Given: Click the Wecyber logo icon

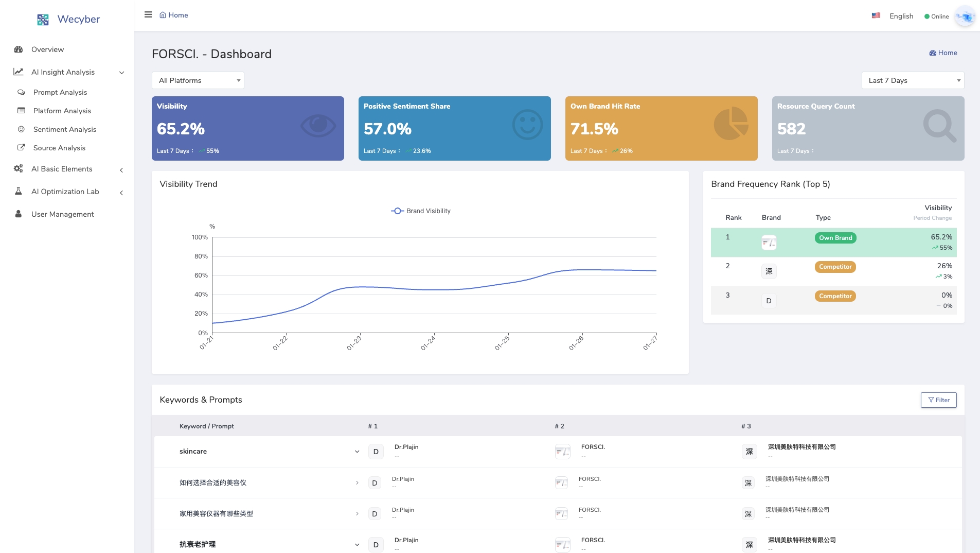Looking at the screenshot, I should coord(43,20).
